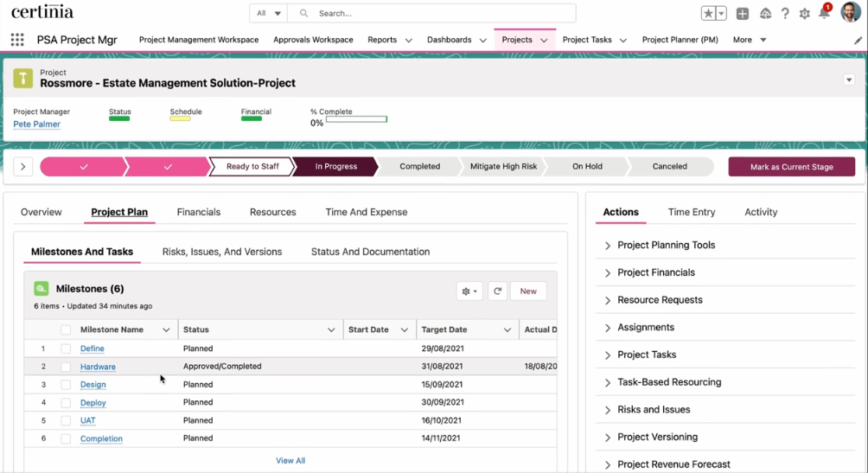Open the Reports nav dropdown chevron
This screenshot has height=473, width=868.
pyautogui.click(x=409, y=41)
